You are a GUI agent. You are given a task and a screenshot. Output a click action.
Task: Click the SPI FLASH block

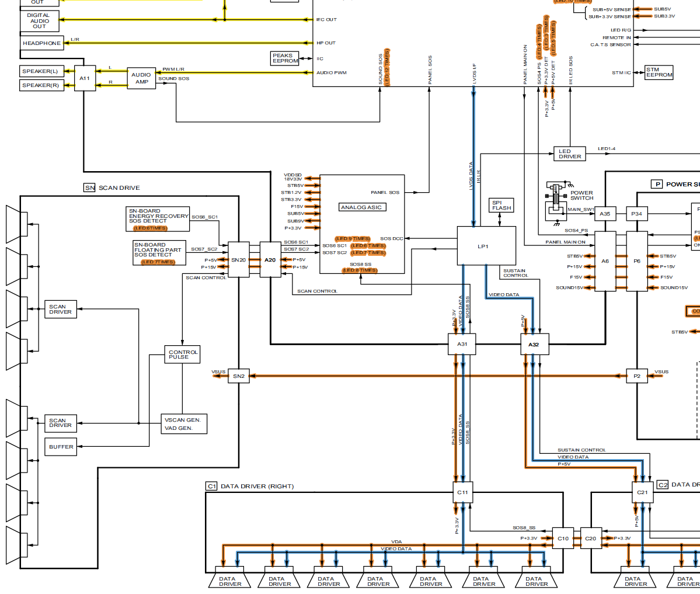coord(502,206)
